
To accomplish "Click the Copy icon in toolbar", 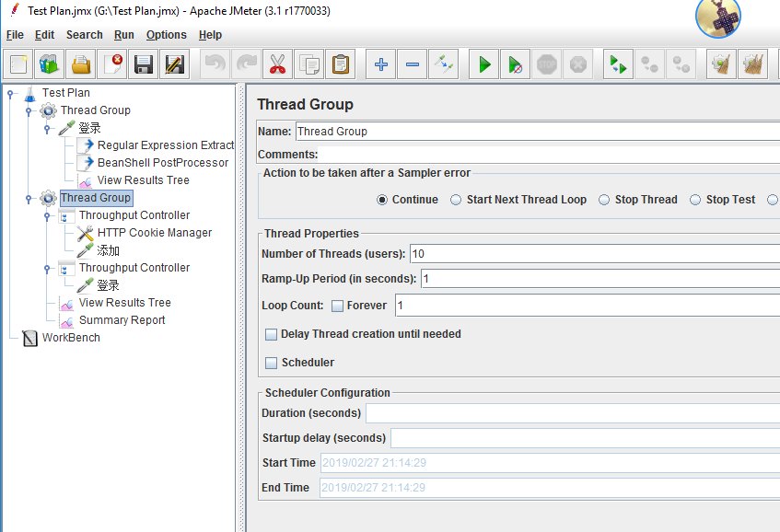I will pos(309,64).
